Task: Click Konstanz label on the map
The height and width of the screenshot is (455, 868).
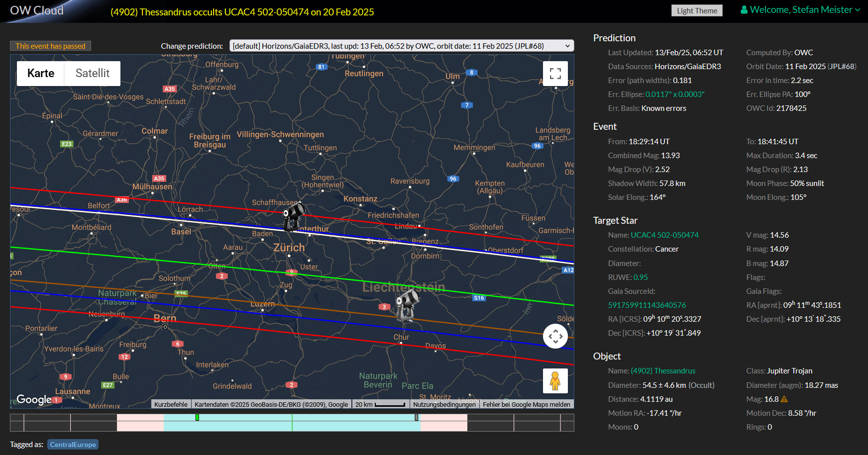Action: pyautogui.click(x=360, y=199)
